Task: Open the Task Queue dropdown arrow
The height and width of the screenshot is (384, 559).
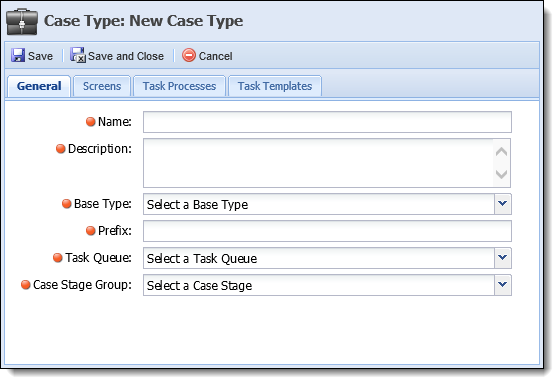Action: [503, 258]
